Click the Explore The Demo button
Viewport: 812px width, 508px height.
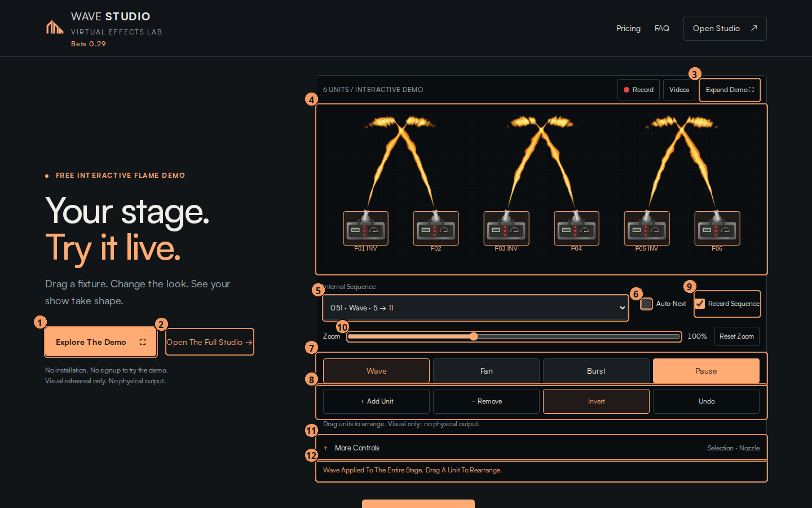coord(100,342)
